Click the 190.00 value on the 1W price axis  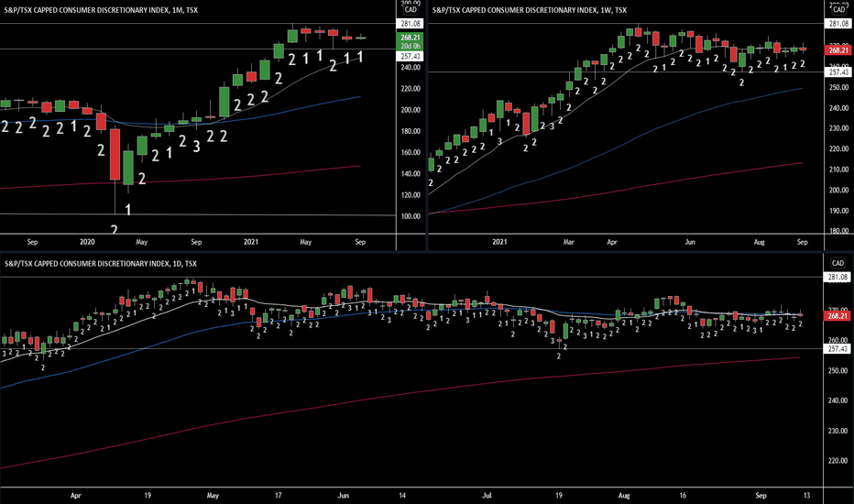click(x=838, y=211)
